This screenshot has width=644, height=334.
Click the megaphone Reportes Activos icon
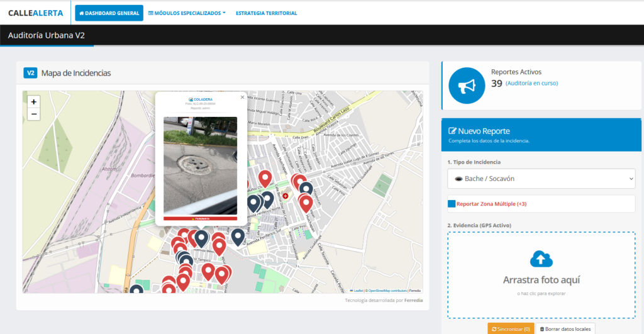tap(467, 86)
